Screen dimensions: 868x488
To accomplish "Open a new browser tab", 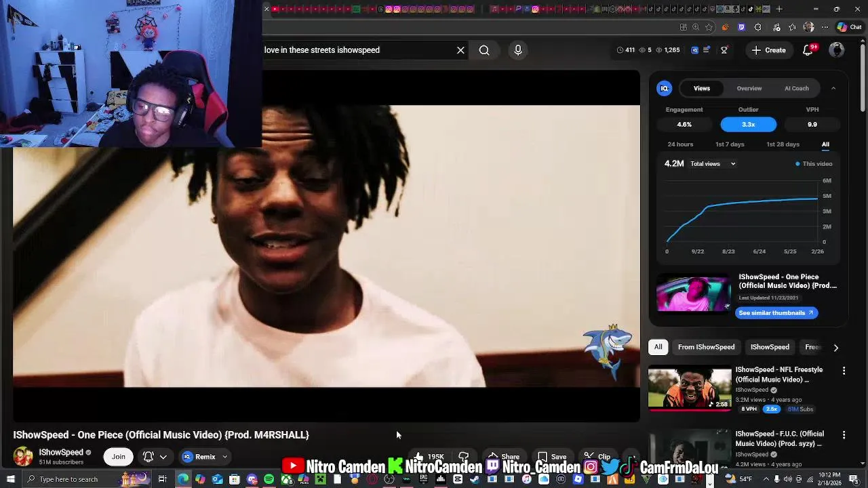I will tap(779, 9).
